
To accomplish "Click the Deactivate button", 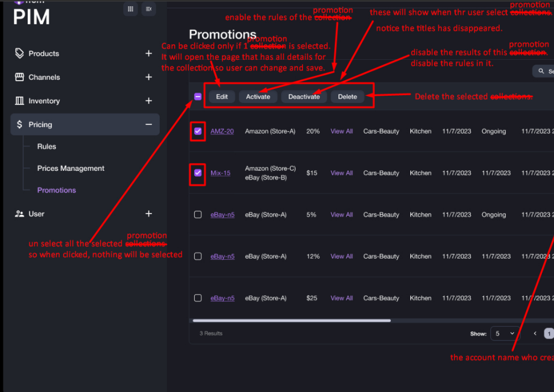I will [x=304, y=96].
